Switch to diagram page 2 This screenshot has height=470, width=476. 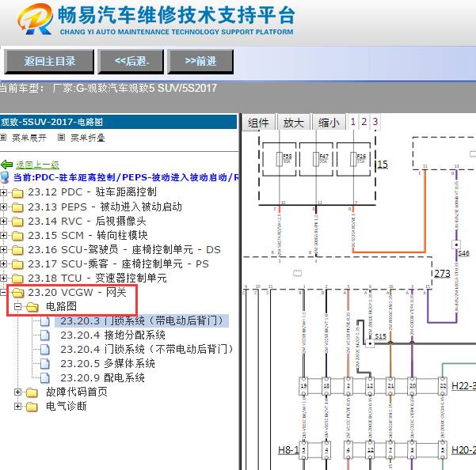coord(364,122)
